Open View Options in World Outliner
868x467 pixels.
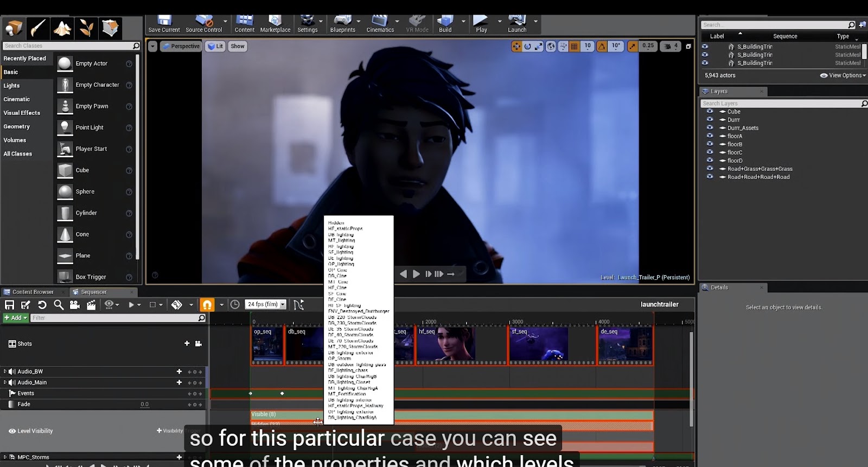click(x=843, y=75)
